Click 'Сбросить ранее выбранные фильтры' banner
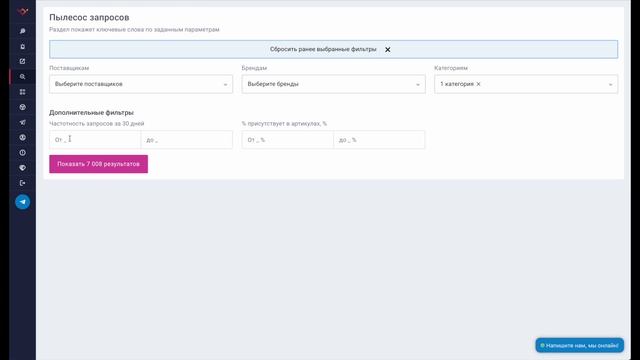The width and height of the screenshot is (640, 360). coord(333,49)
